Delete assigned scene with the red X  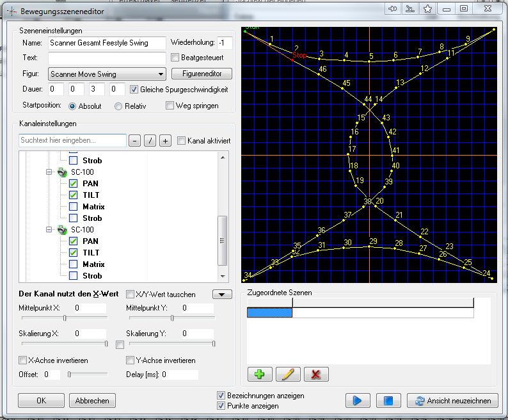pyautogui.click(x=316, y=375)
